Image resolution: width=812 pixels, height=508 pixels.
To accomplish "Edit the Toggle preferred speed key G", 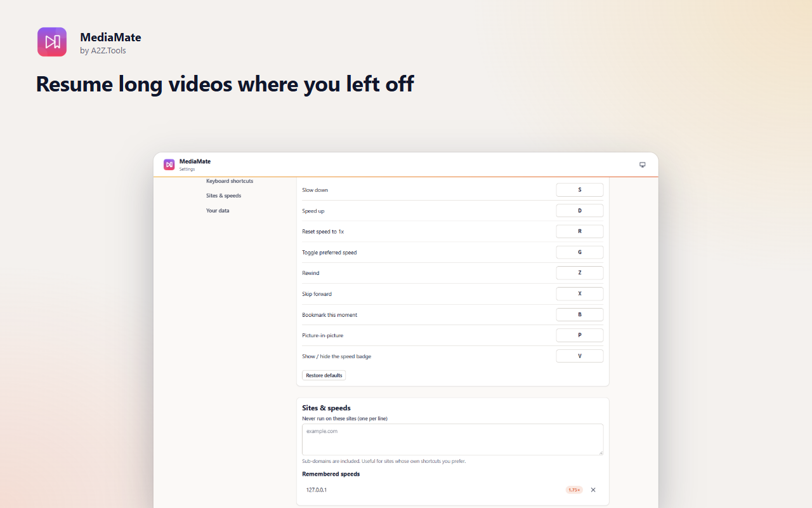I will coord(580,252).
